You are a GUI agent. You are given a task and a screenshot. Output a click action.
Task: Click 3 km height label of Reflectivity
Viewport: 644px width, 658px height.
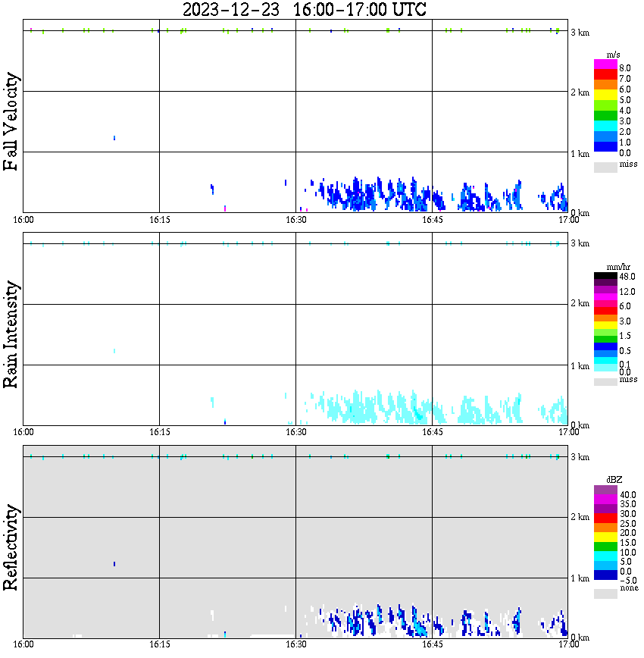(x=580, y=457)
